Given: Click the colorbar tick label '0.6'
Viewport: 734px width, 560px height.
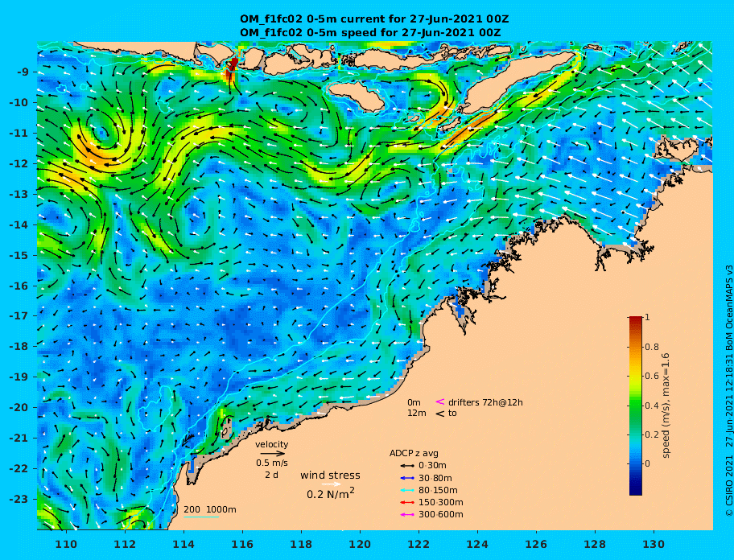Looking at the screenshot, I should (652, 376).
